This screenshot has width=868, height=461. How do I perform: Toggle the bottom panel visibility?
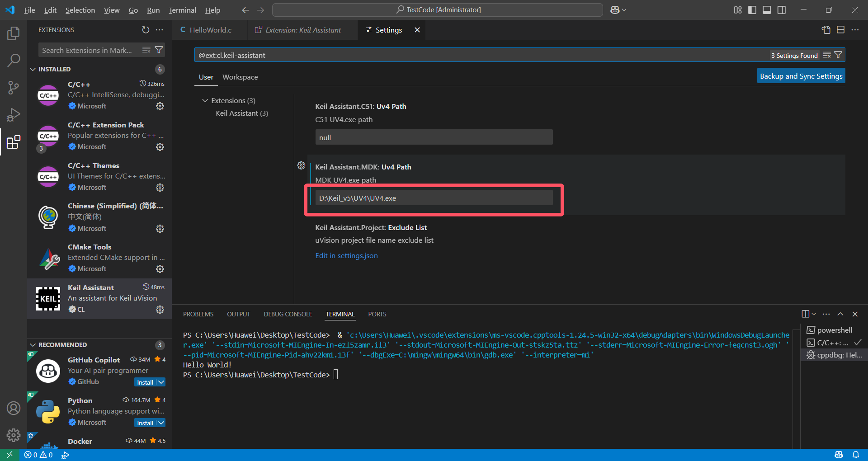click(x=767, y=10)
